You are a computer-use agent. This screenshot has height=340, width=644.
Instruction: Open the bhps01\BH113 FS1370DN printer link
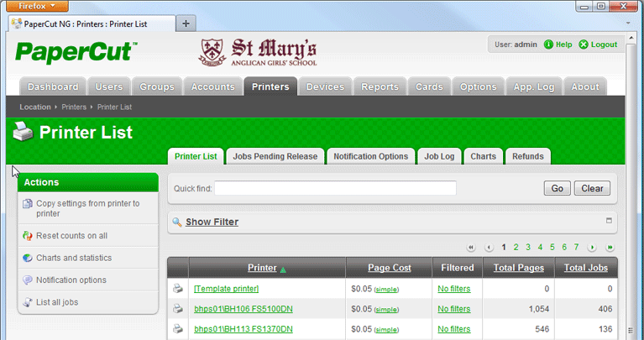coord(243,329)
